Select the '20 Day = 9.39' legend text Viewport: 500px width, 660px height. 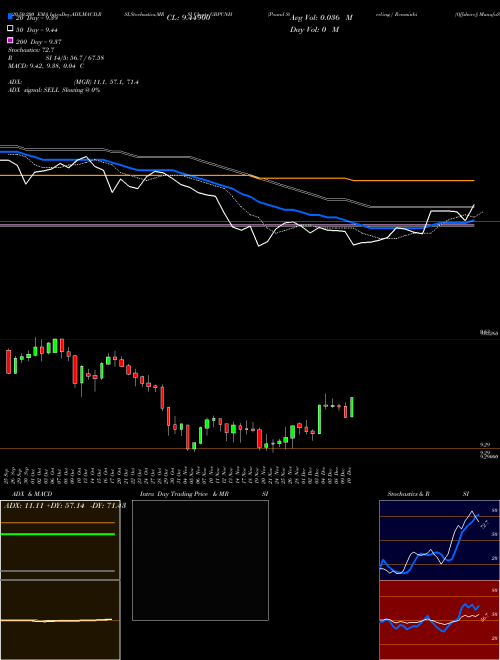tap(37, 18)
